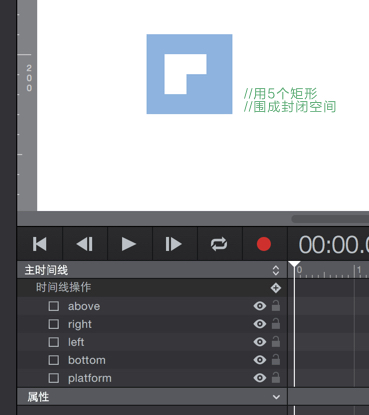The width and height of the screenshot is (369, 415).
Task: Click the timecode display
Action: 334,245
